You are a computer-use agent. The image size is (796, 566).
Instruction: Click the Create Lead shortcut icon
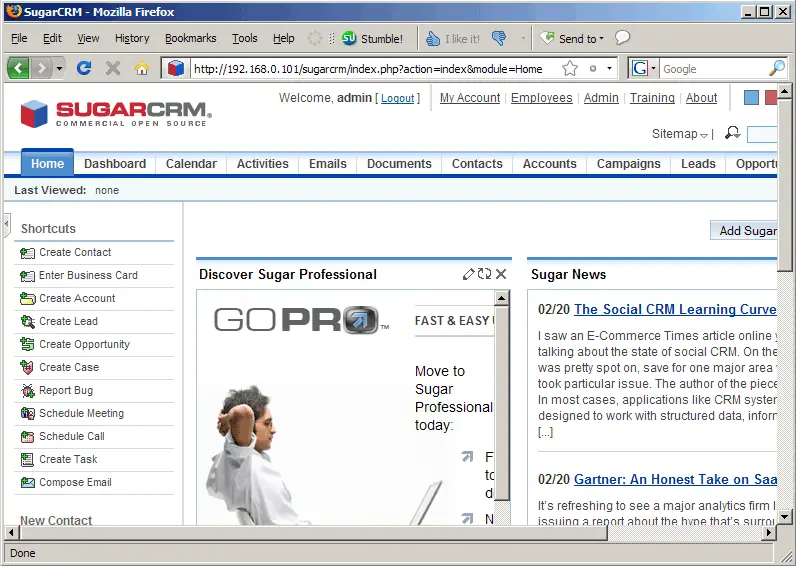(x=27, y=321)
